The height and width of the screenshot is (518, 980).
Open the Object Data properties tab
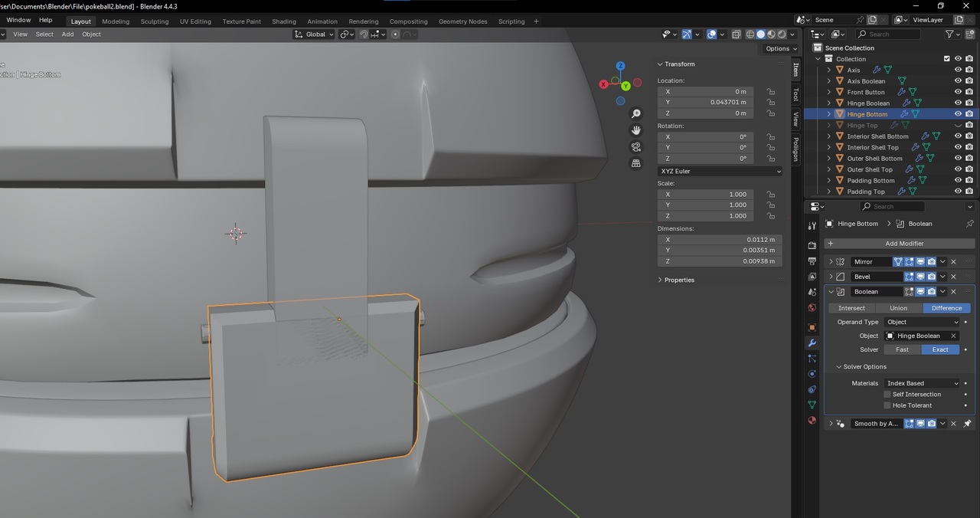coord(812,405)
